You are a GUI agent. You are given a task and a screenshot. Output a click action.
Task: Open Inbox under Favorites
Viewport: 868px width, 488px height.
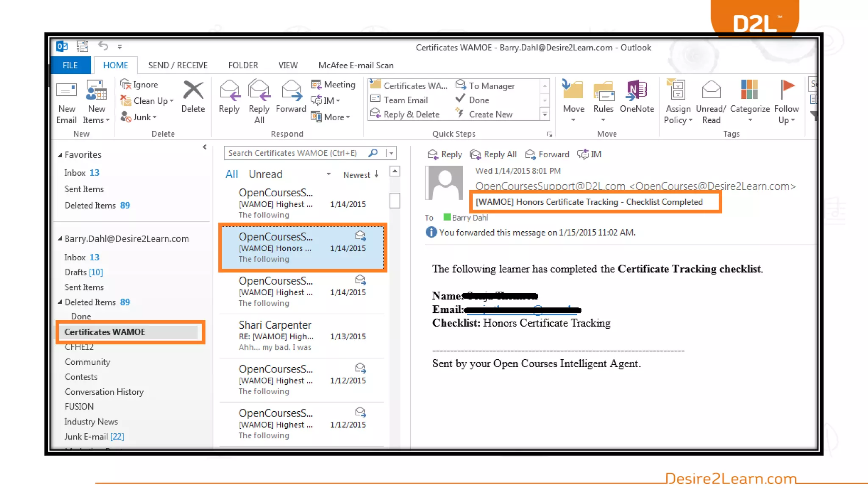(82, 172)
